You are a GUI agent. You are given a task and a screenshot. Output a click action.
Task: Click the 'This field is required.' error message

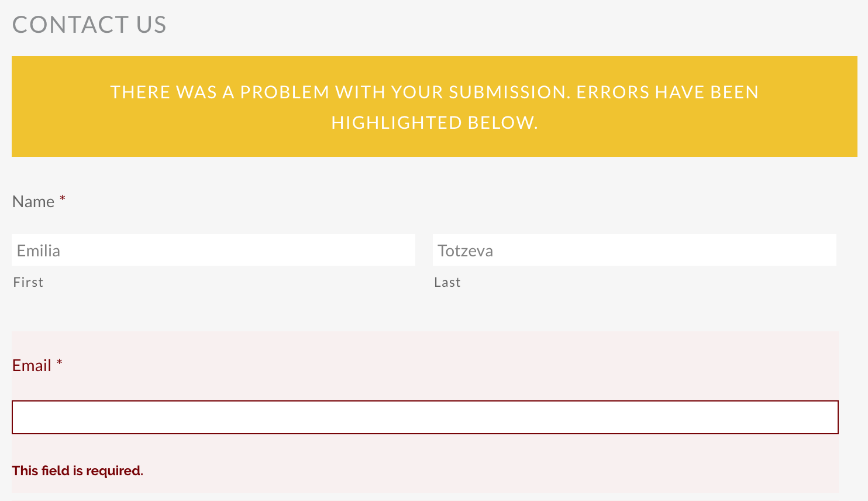coord(78,471)
